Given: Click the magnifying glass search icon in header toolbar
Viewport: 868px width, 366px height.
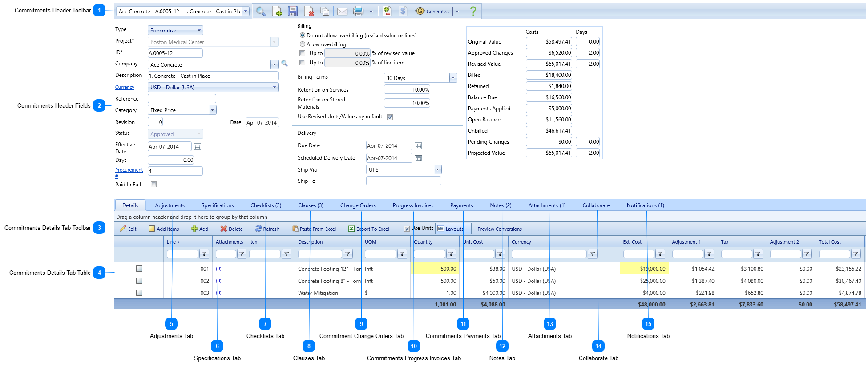Looking at the screenshot, I should coord(261,12).
